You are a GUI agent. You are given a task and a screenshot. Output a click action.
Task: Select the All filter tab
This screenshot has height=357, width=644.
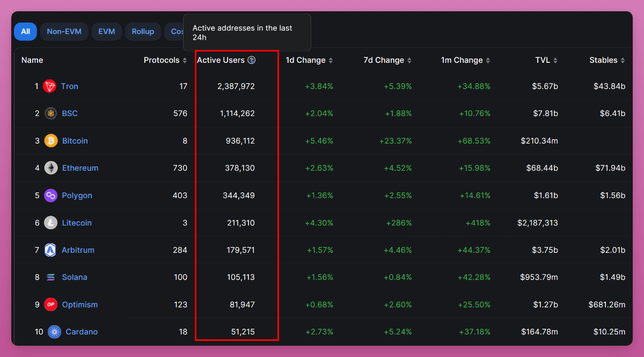pyautogui.click(x=25, y=32)
